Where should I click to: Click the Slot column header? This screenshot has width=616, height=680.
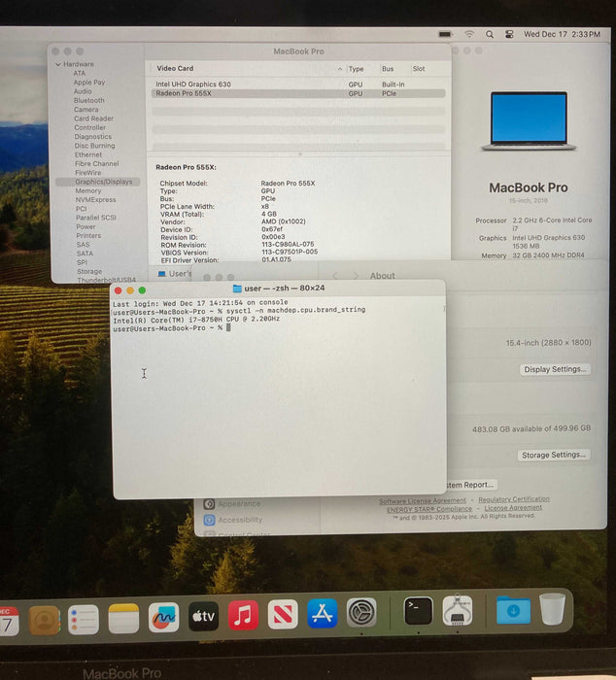click(x=419, y=69)
